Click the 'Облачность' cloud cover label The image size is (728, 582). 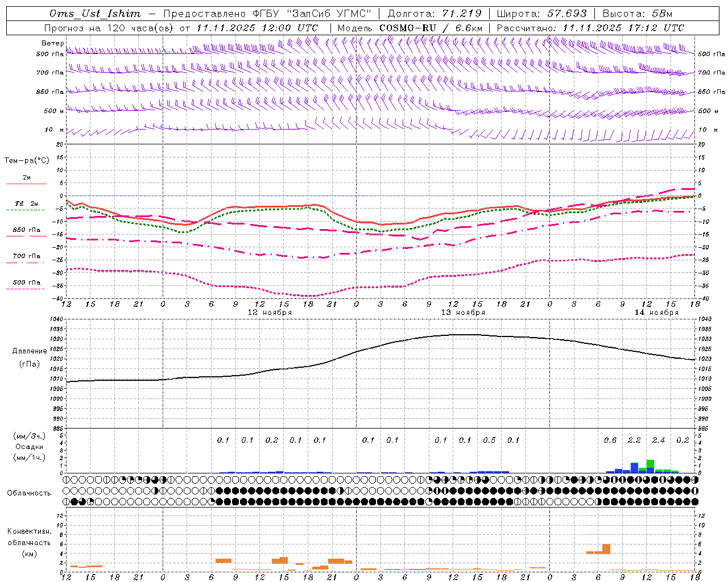tap(29, 493)
